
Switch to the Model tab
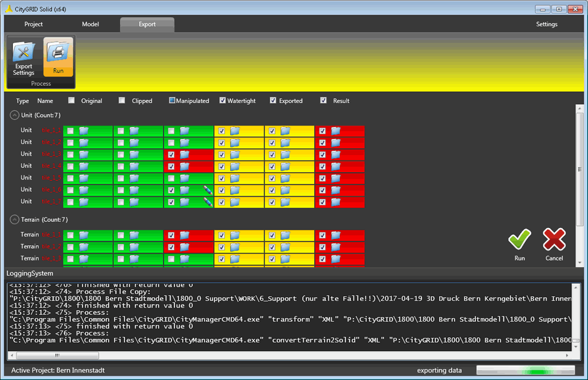tap(91, 25)
